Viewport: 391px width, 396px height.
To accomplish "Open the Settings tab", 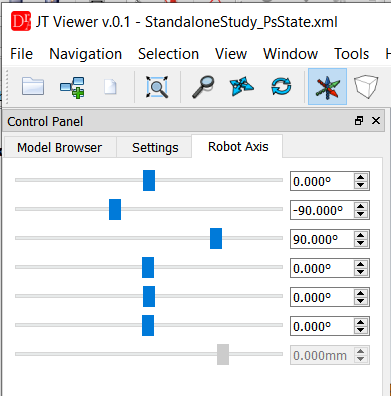I will [155, 147].
